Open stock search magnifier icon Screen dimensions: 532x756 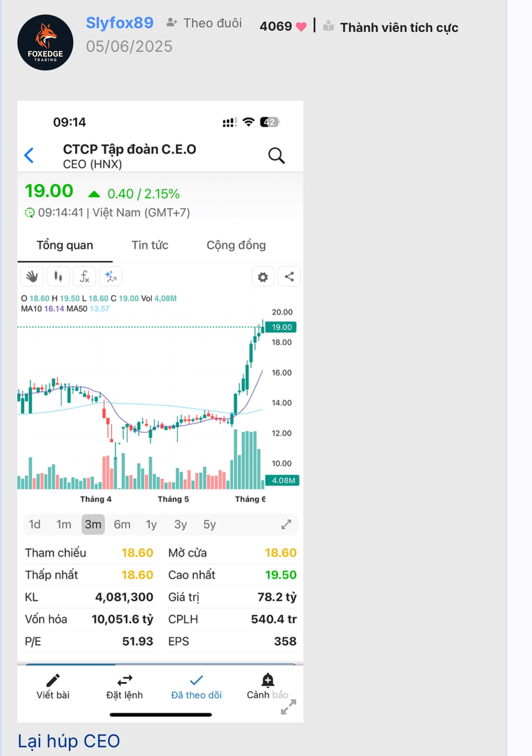(276, 155)
